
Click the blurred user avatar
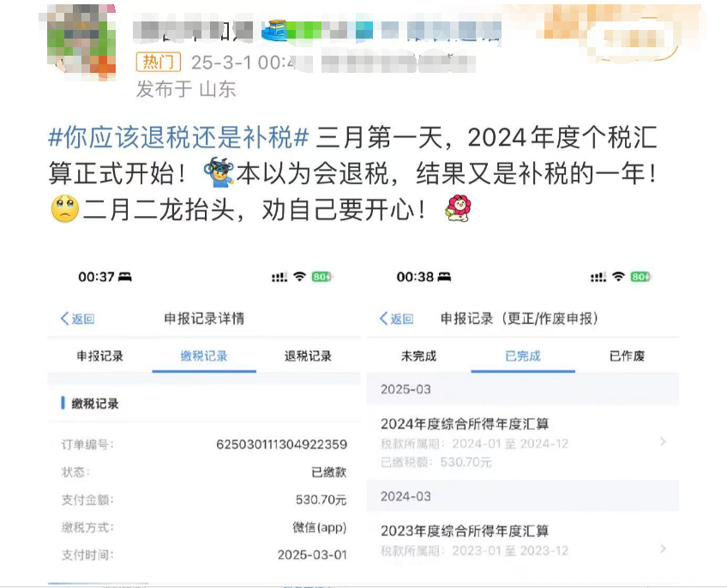(x=81, y=41)
